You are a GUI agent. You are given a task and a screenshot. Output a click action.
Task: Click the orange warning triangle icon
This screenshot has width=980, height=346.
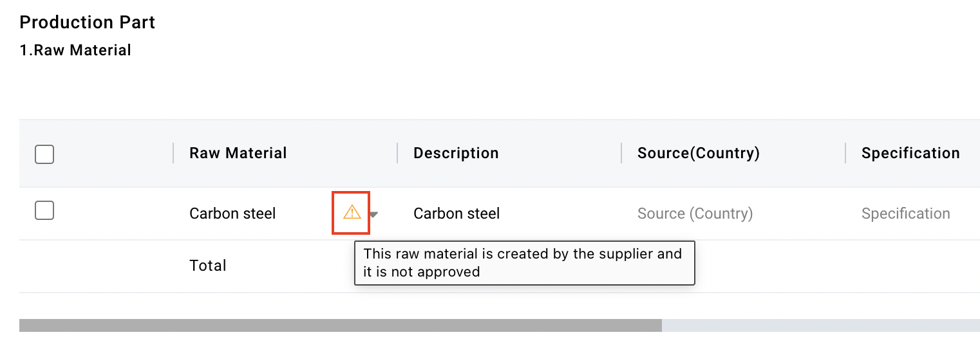click(x=352, y=212)
